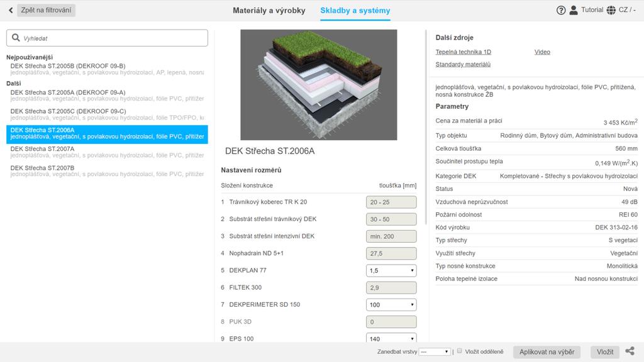Screen dimensions: 644x362
Task: Click the Tutorial label
Action: pos(592,10)
